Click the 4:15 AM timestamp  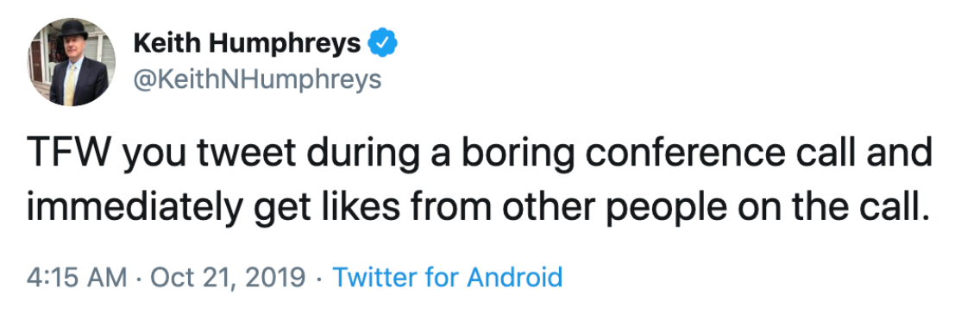(x=77, y=276)
